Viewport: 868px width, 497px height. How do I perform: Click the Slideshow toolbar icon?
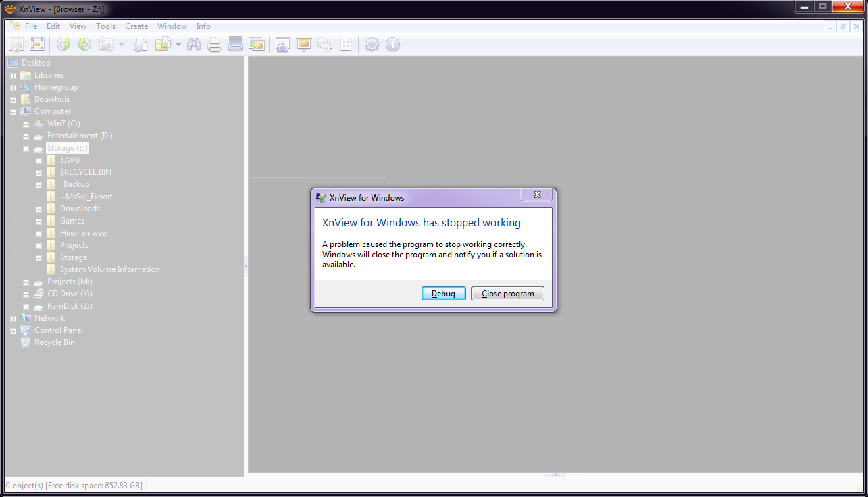coord(304,45)
